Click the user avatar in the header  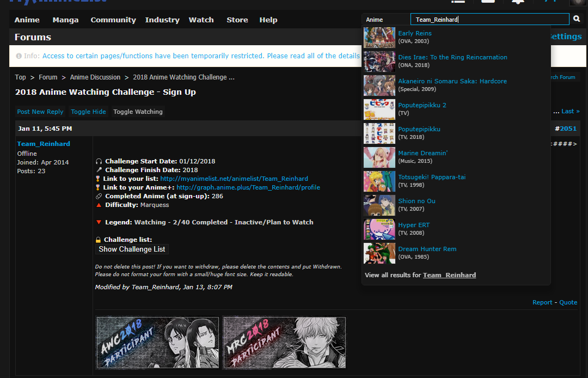click(577, 2)
